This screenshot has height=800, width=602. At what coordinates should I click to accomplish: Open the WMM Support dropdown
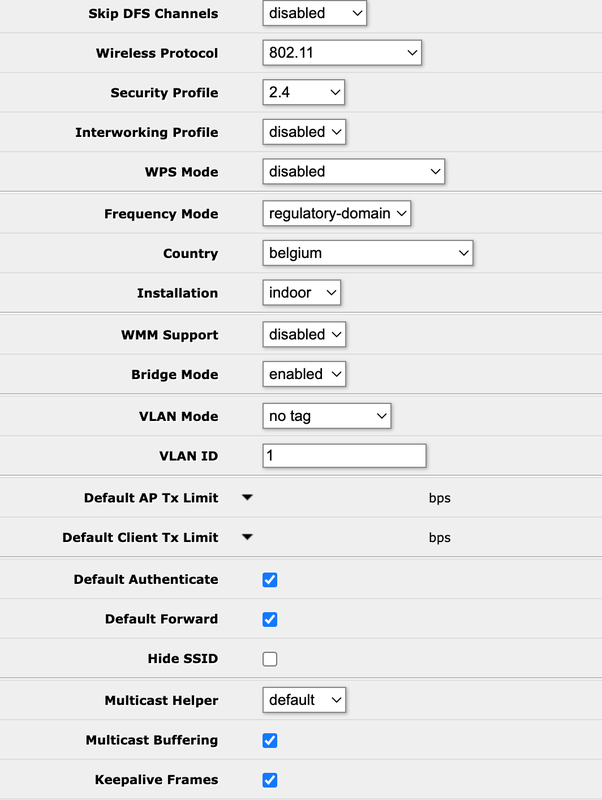[304, 334]
